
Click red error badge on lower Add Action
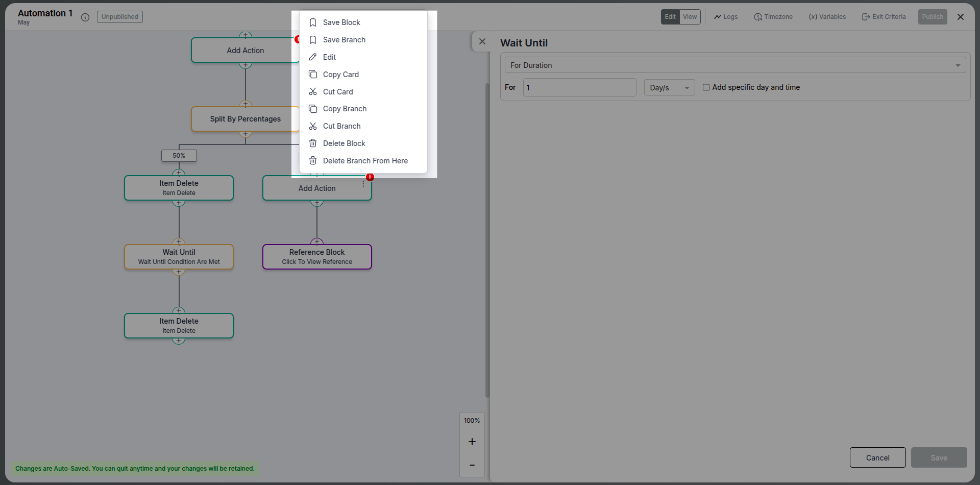(370, 177)
